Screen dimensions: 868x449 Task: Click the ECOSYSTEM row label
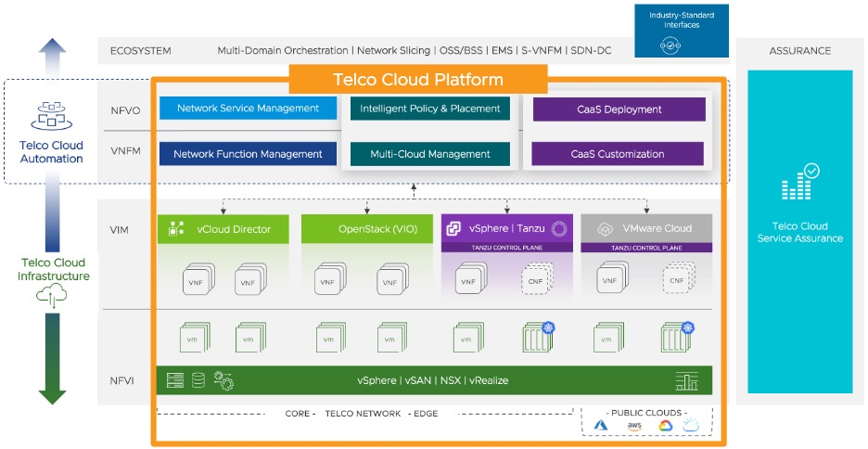point(141,50)
